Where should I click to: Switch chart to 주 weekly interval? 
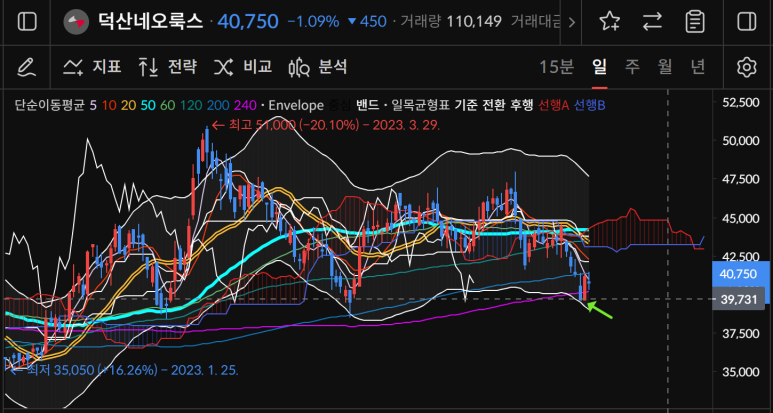[x=632, y=67]
